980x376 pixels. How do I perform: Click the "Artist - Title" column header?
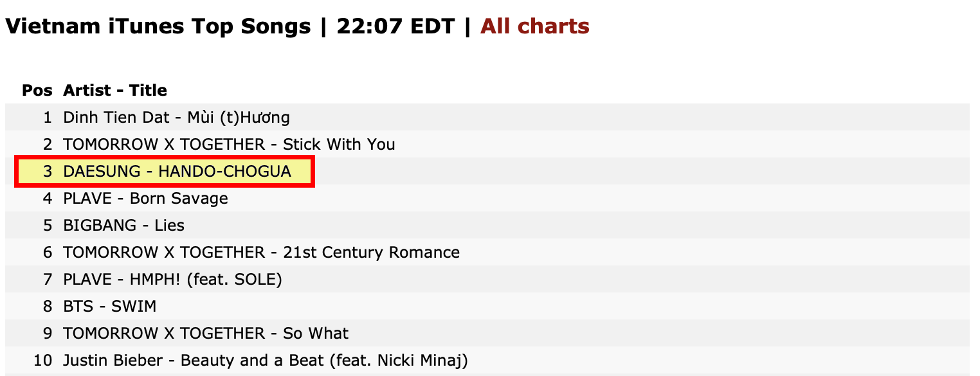115,91
